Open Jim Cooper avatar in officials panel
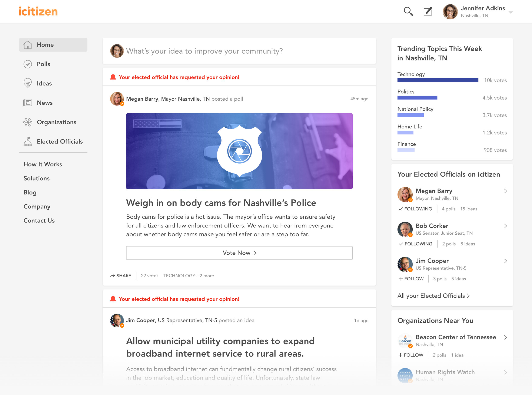Screen dimensions: 532x395 tap(405, 264)
